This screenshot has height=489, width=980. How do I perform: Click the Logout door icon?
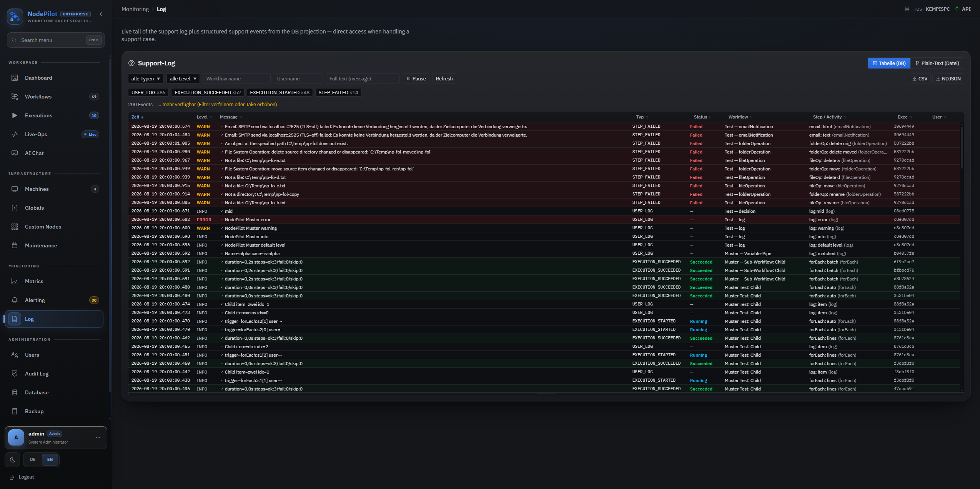click(12, 477)
